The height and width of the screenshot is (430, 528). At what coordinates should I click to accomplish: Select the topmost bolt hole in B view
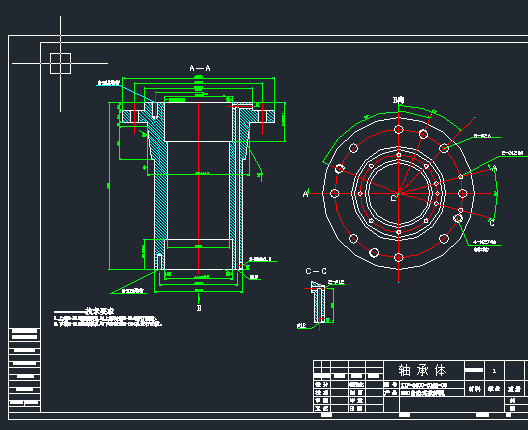pyautogui.click(x=398, y=129)
